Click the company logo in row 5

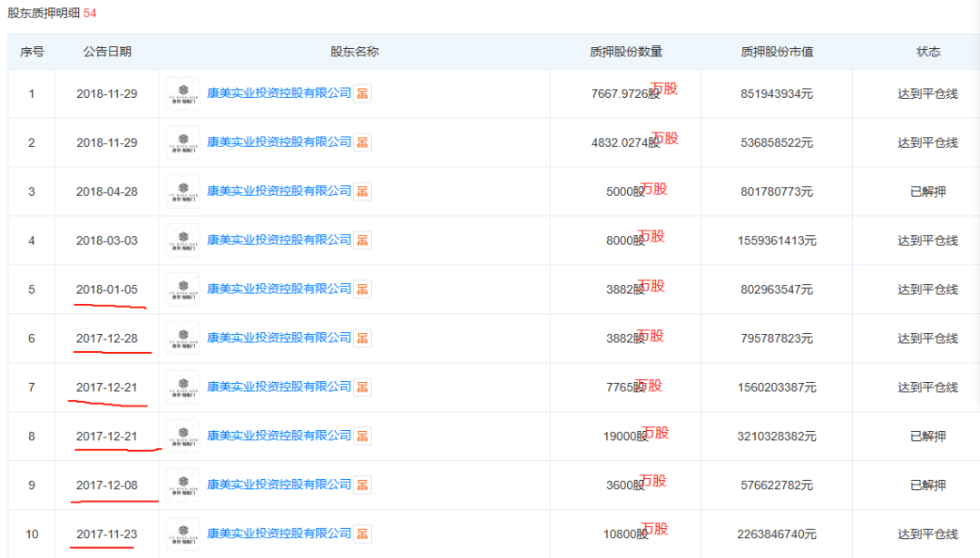(x=183, y=289)
